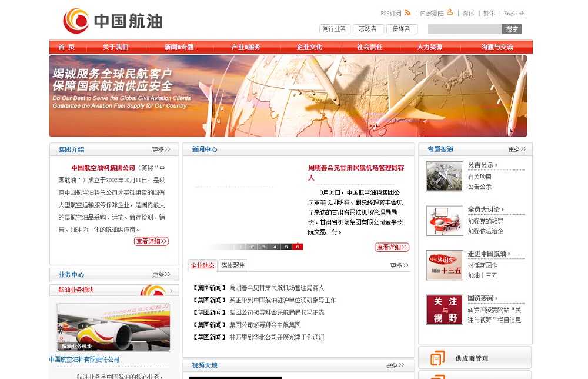The width and height of the screenshot is (588, 379).
Task: Open 新闻&专题 menu item
Action: (179, 47)
